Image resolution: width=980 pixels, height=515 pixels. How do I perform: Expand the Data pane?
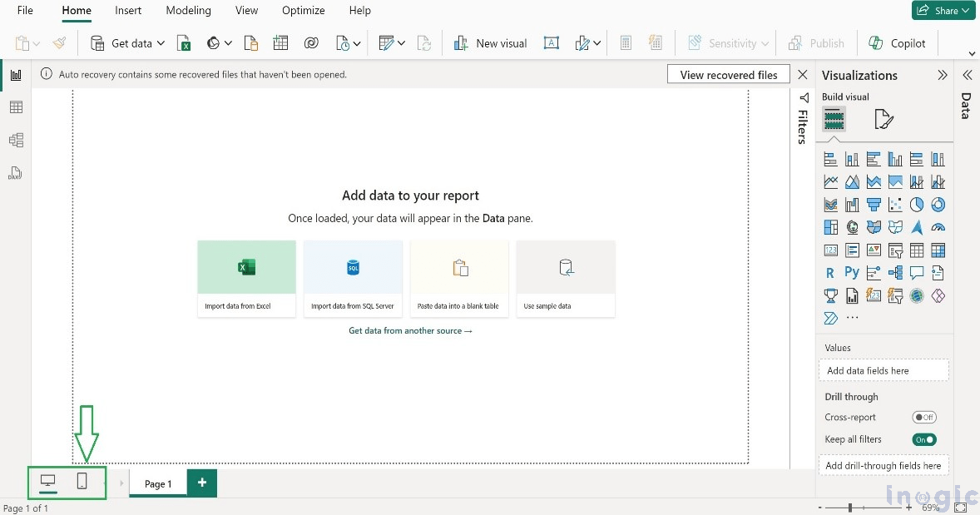[x=966, y=74]
